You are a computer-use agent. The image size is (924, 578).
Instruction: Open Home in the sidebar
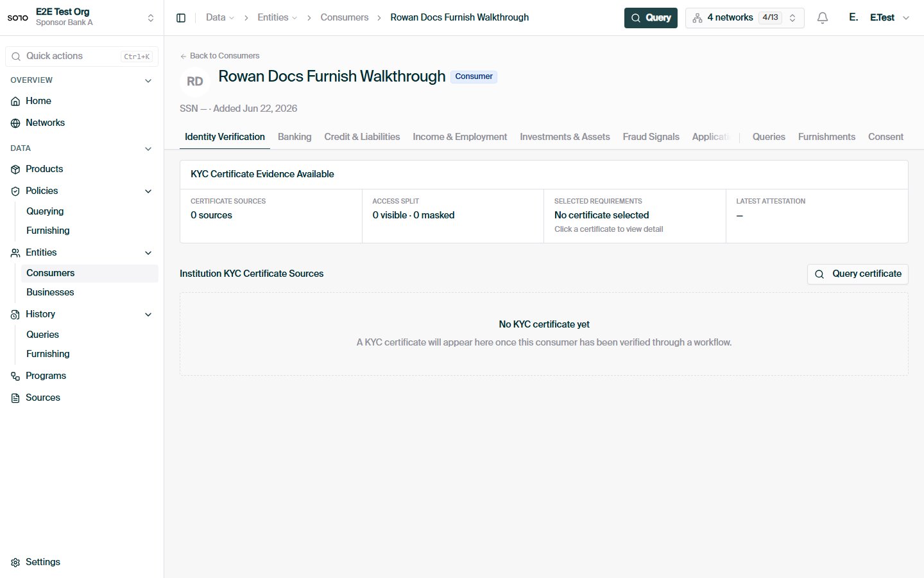pos(82,101)
